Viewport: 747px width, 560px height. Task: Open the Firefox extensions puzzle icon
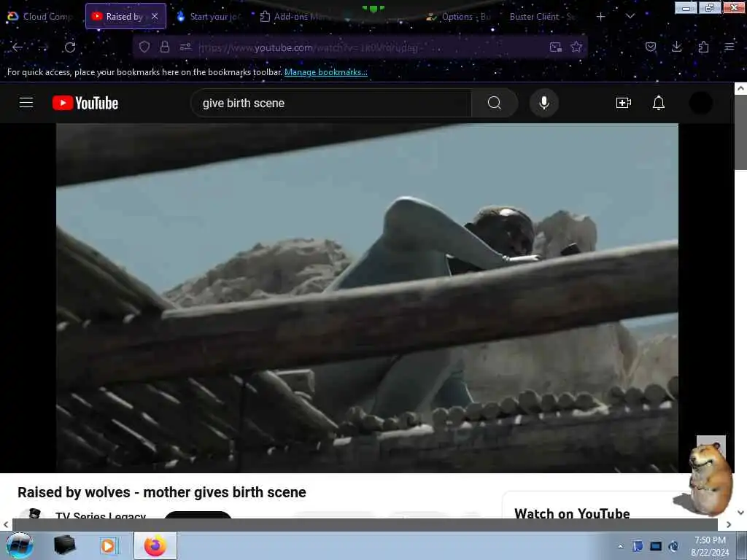pos(703,47)
